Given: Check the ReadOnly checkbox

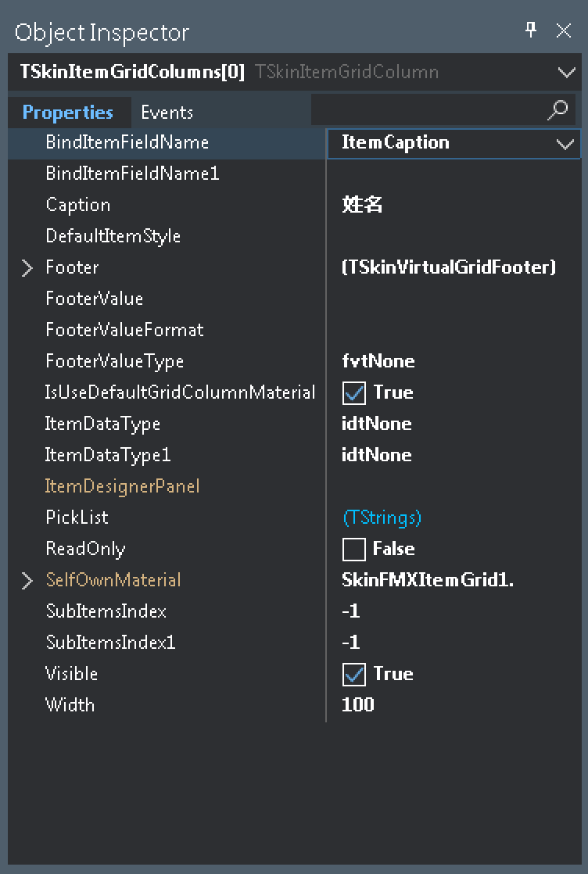Looking at the screenshot, I should coord(354,550).
